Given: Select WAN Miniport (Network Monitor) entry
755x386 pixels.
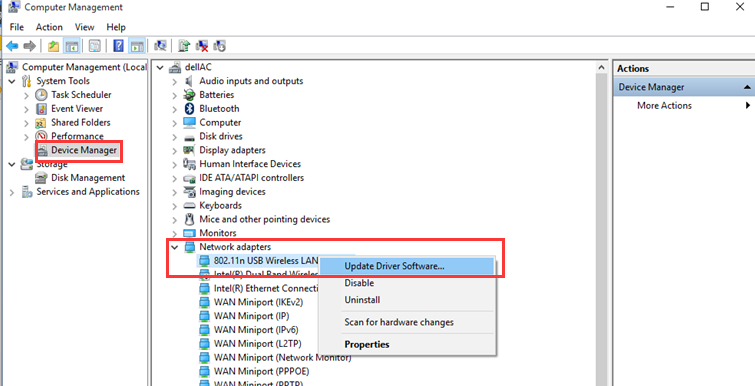Looking at the screenshot, I should 283,358.
